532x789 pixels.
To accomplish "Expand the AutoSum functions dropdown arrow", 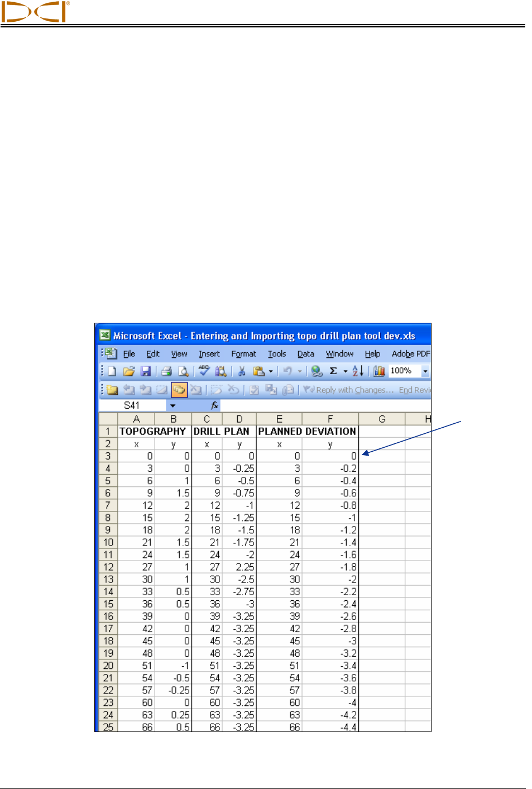I will pos(345,371).
